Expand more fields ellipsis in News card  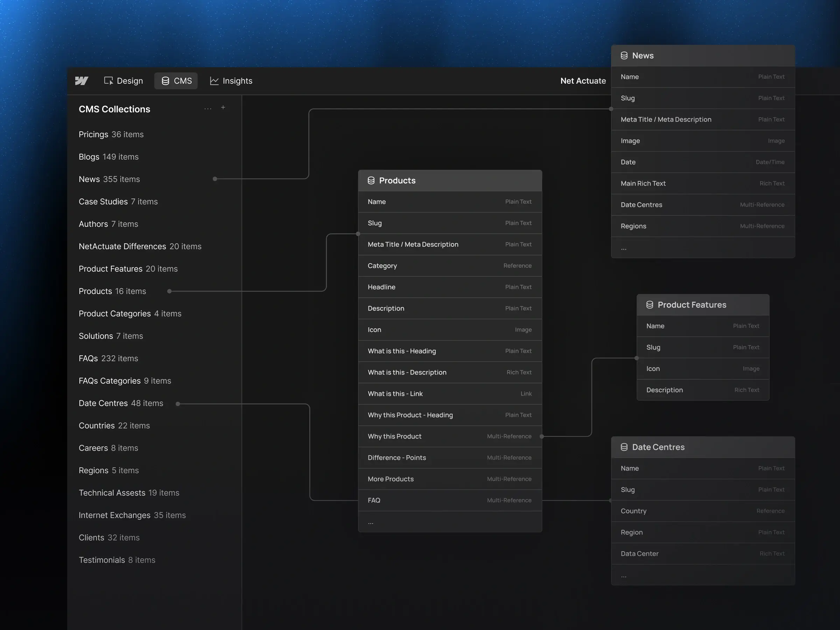coord(703,247)
